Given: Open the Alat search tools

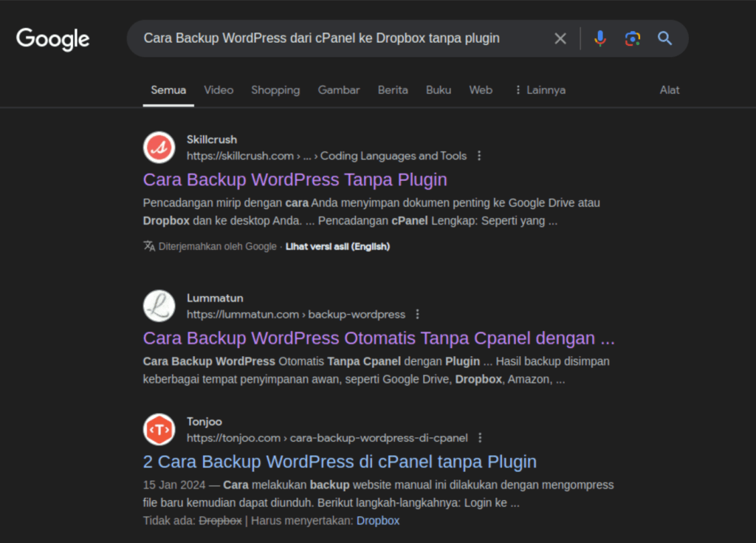Looking at the screenshot, I should click(x=670, y=90).
